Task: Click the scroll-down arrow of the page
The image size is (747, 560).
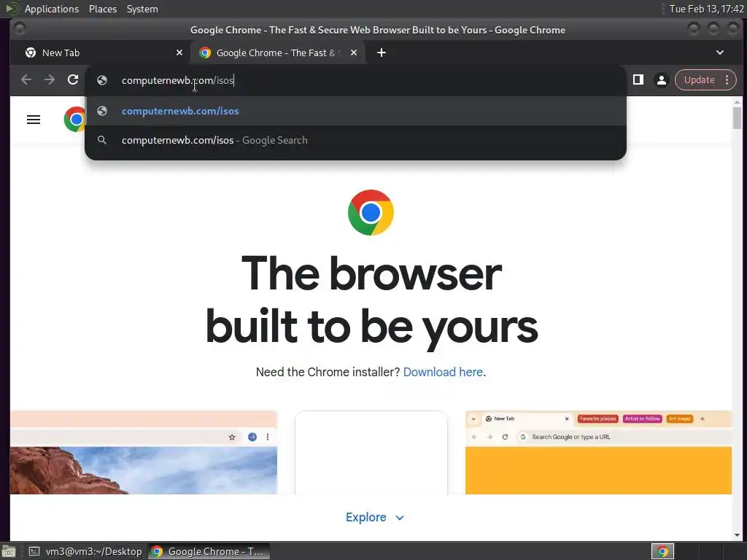Action: pos(737,536)
